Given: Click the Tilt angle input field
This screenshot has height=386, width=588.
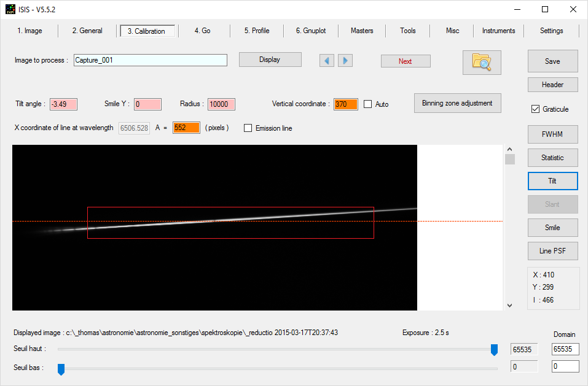Looking at the screenshot, I should 63,104.
